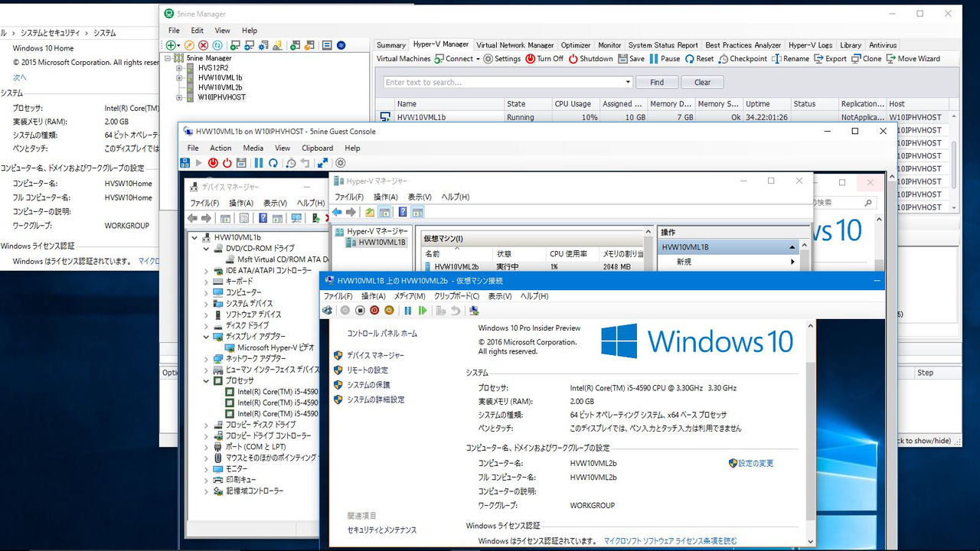Click the Turn Off button in Hyper-V Manager tab
The image size is (980, 551).
pos(544,59)
